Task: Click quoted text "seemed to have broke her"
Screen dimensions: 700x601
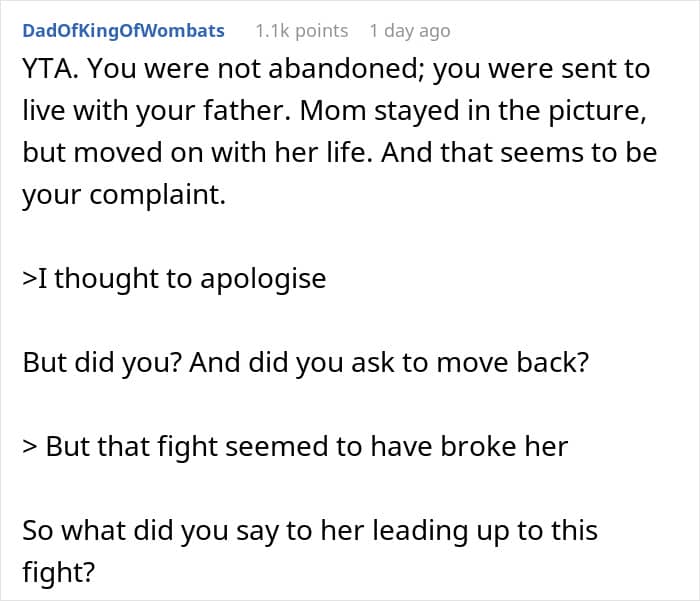Action: tap(396, 447)
